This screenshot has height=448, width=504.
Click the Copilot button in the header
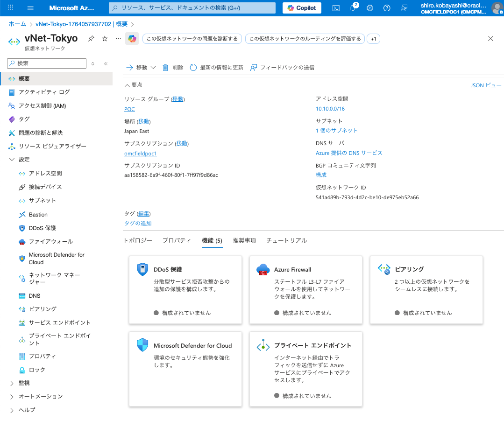(x=302, y=8)
